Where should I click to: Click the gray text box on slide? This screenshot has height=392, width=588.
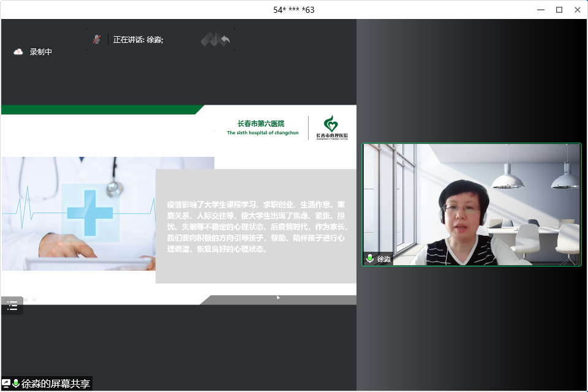256,226
